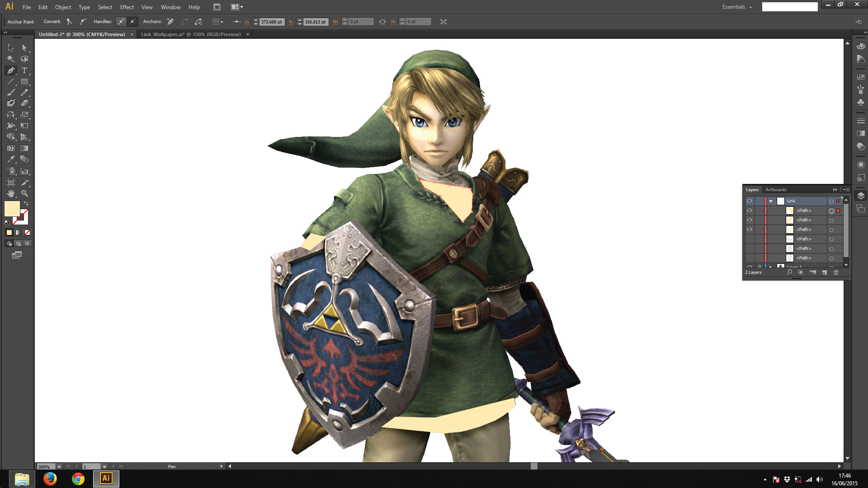
Task: Select the Type tool
Action: pos(24,70)
